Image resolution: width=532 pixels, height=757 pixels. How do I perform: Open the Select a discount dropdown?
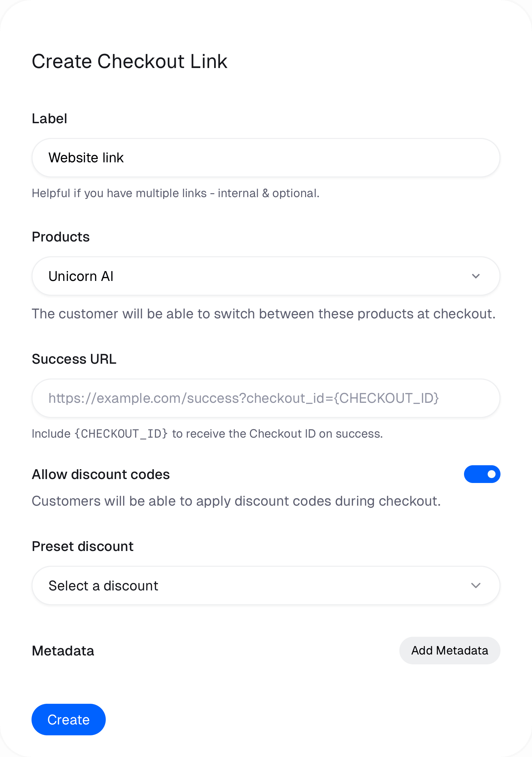point(266,585)
